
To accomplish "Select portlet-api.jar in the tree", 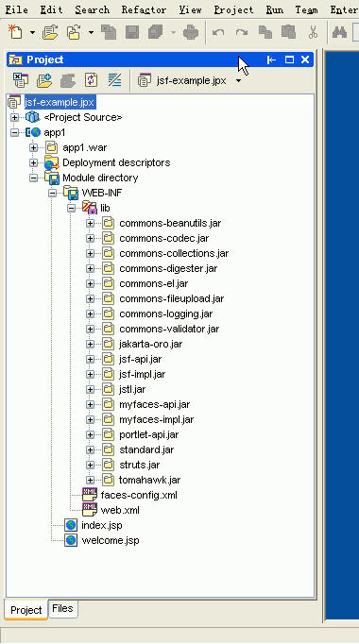I will click(x=148, y=435).
